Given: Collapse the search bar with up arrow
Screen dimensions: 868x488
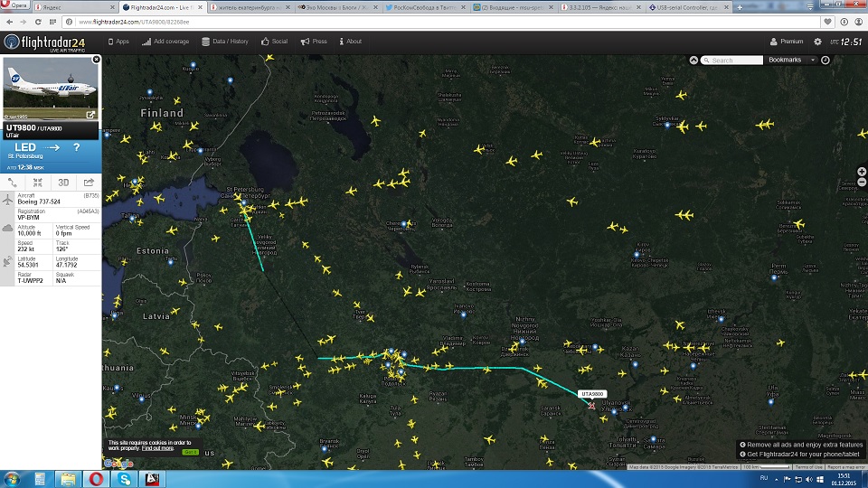Looking at the screenshot, I should 693,61.
